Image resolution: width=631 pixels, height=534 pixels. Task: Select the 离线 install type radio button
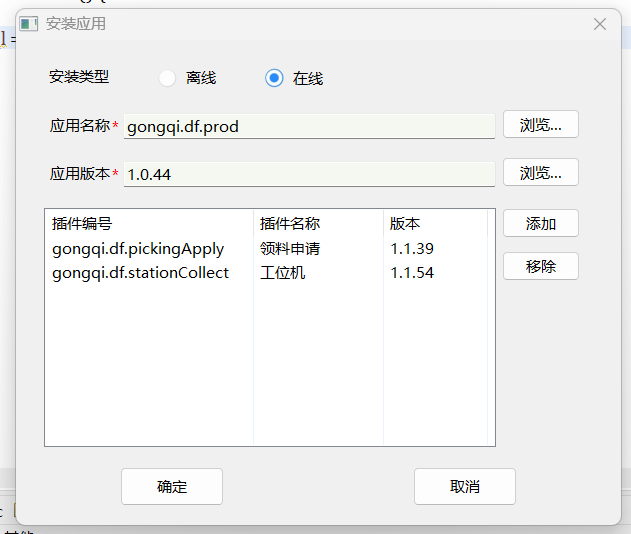[x=167, y=78]
